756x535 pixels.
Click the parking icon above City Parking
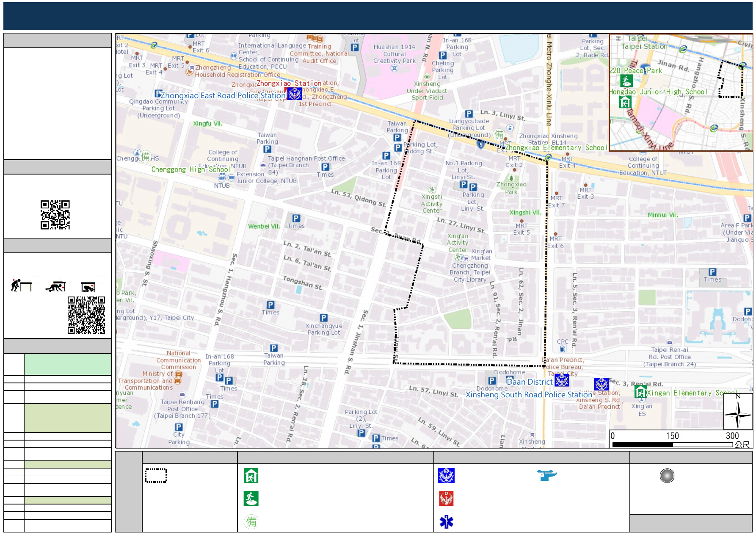[x=179, y=427]
